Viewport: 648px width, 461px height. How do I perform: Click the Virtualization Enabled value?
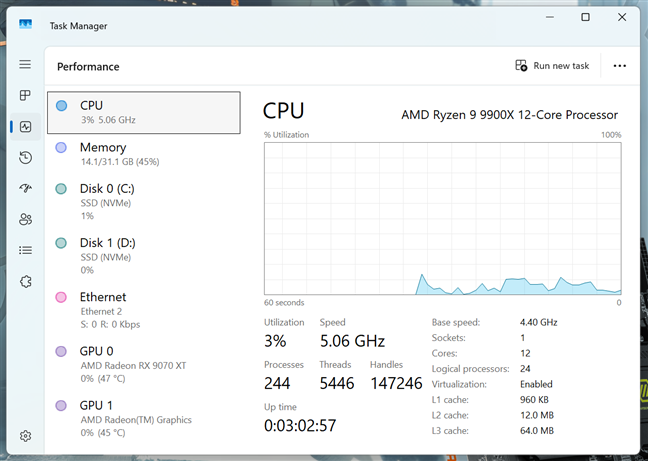[536, 384]
